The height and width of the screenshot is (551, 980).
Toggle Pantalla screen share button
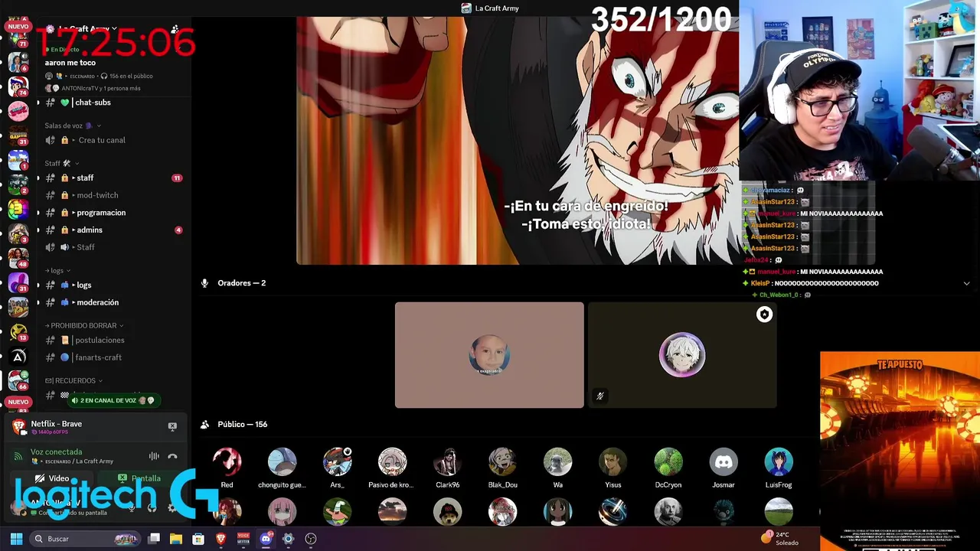tap(139, 478)
